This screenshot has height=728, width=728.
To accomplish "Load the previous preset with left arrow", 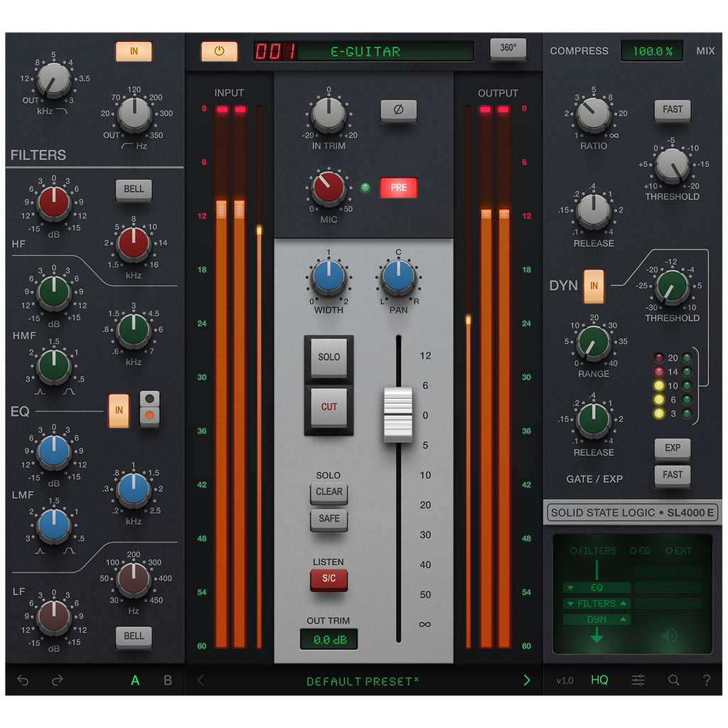I will point(200,680).
